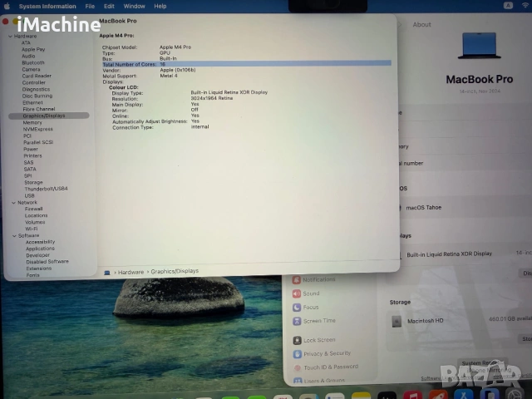Open the File menu
Screen dimensions: 532x399
click(x=90, y=6)
